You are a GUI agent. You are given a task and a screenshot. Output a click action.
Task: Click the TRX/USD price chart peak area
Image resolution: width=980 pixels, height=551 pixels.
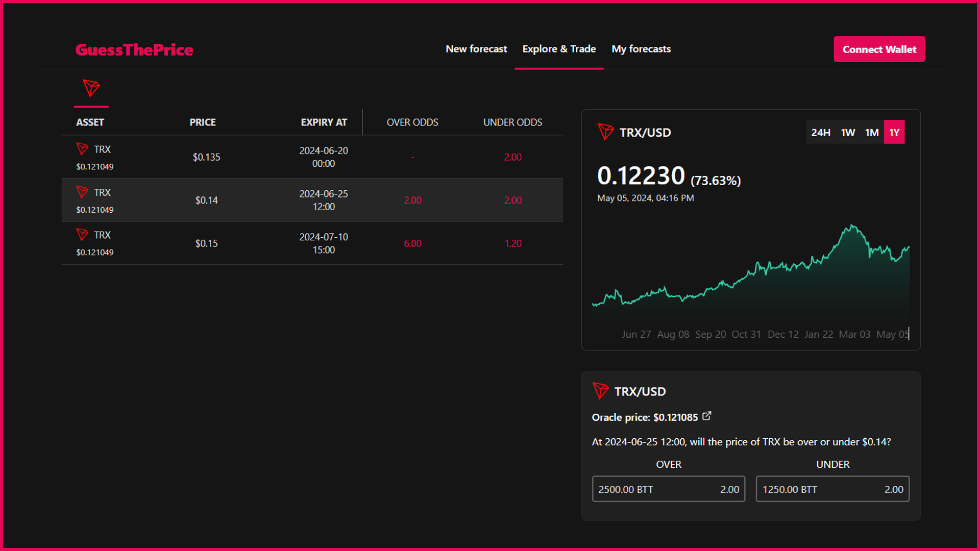852,228
